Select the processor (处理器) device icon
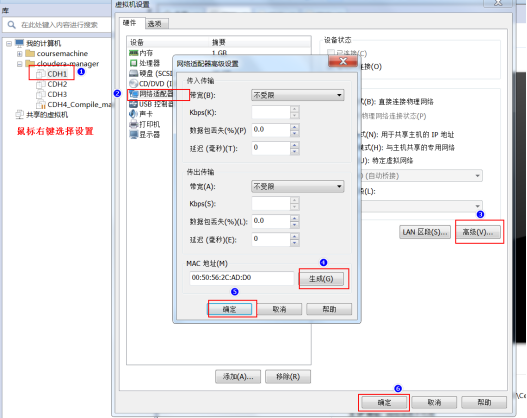Image resolution: width=527 pixels, height=418 pixels. point(133,63)
